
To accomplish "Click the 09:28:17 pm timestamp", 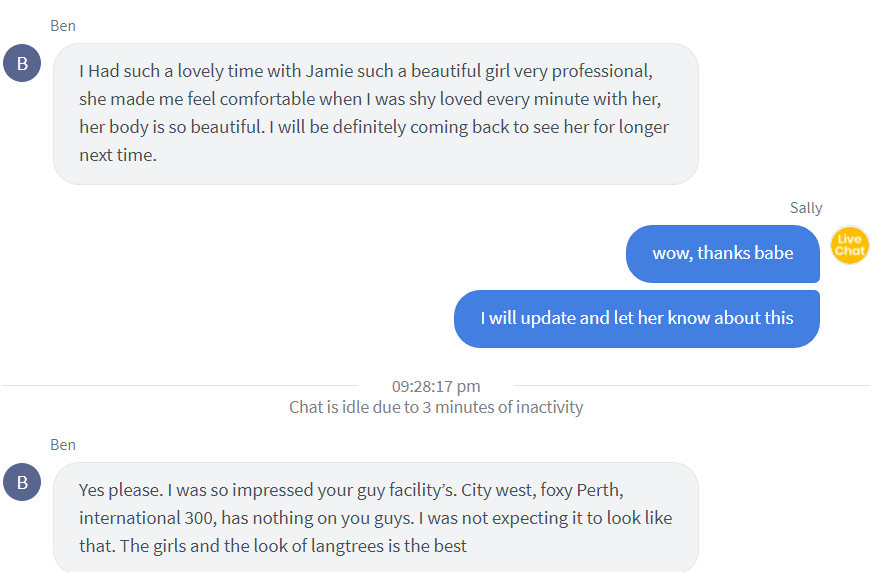I will click(x=436, y=386).
